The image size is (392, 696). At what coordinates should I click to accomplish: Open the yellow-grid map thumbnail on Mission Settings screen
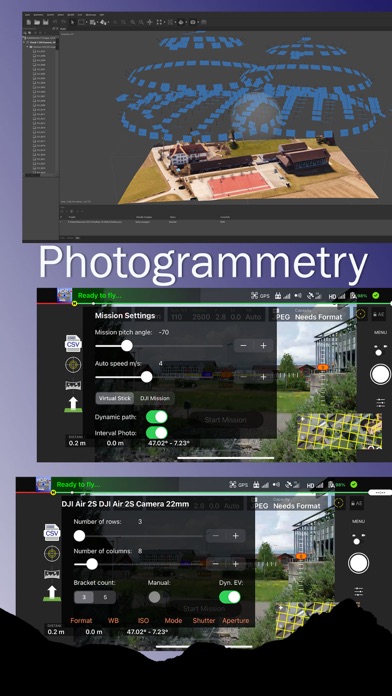(339, 430)
